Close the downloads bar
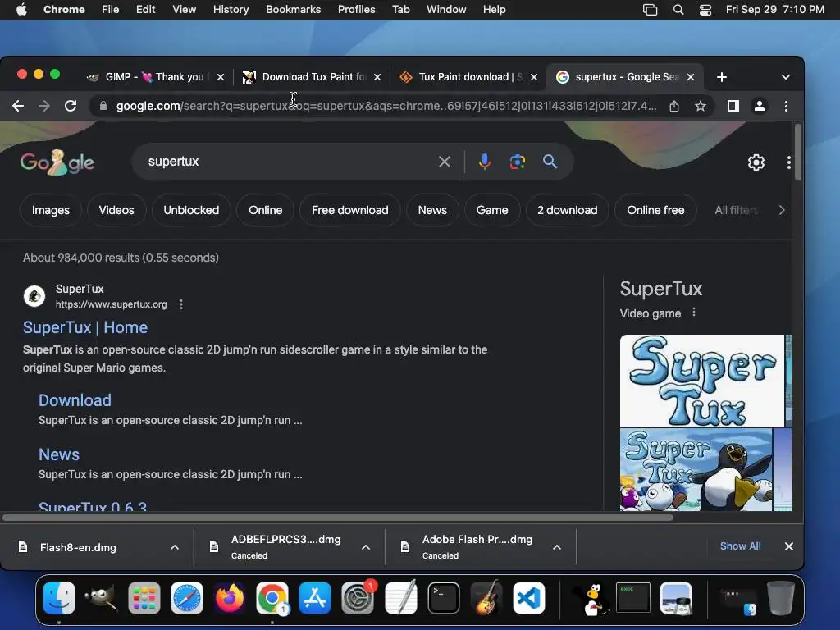Viewport: 840px width, 630px height. tap(788, 546)
